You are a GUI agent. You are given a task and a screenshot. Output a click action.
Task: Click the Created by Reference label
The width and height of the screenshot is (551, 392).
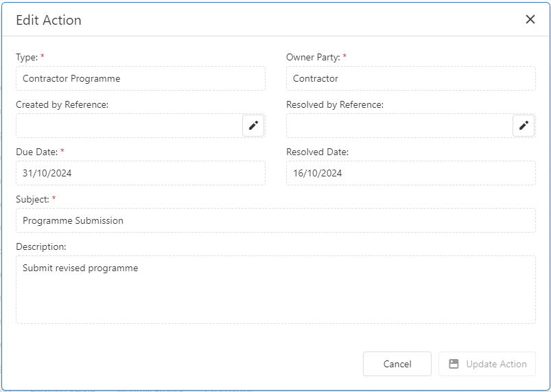(x=62, y=105)
